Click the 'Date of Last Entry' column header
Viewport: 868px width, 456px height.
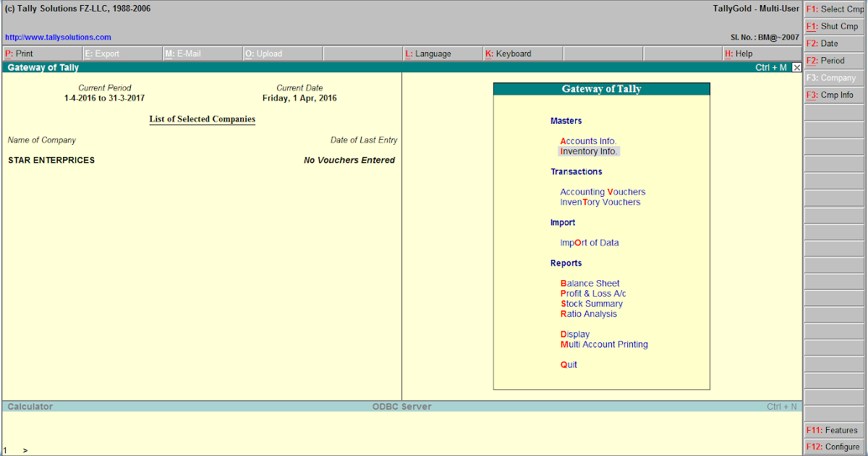click(x=364, y=140)
